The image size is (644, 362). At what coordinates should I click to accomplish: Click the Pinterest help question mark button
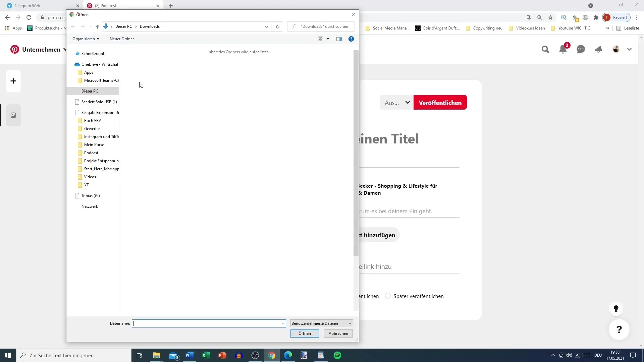[x=619, y=329]
